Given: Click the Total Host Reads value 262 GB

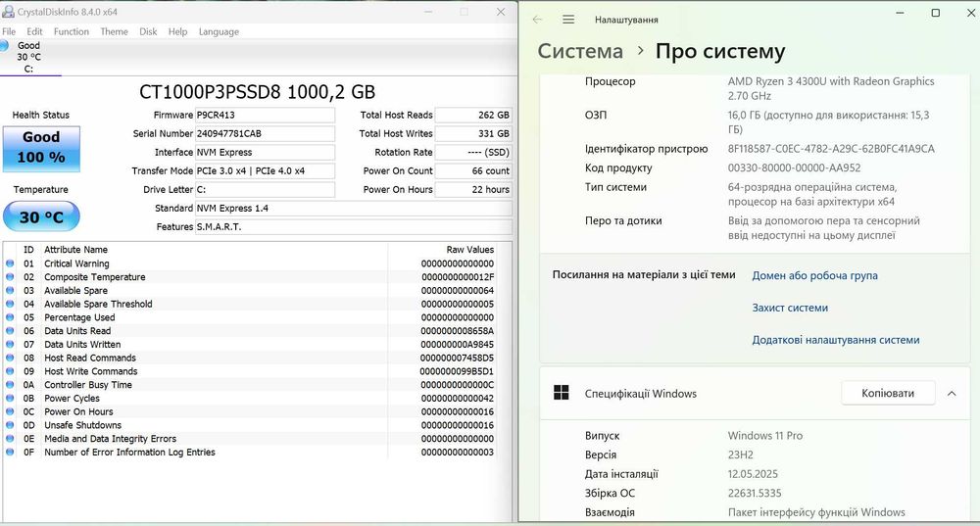Looking at the screenshot, I should pyautogui.click(x=473, y=115).
